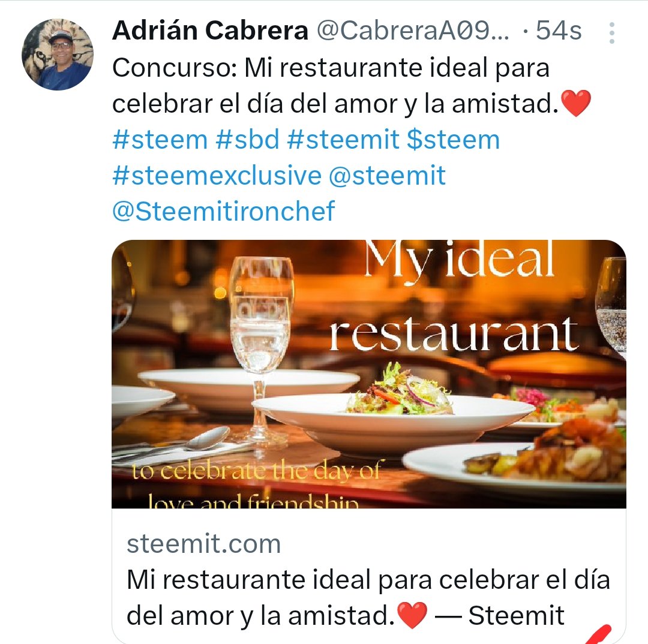The image size is (648, 644).
Task: Open the #steemit hashtag
Action: pos(343,140)
